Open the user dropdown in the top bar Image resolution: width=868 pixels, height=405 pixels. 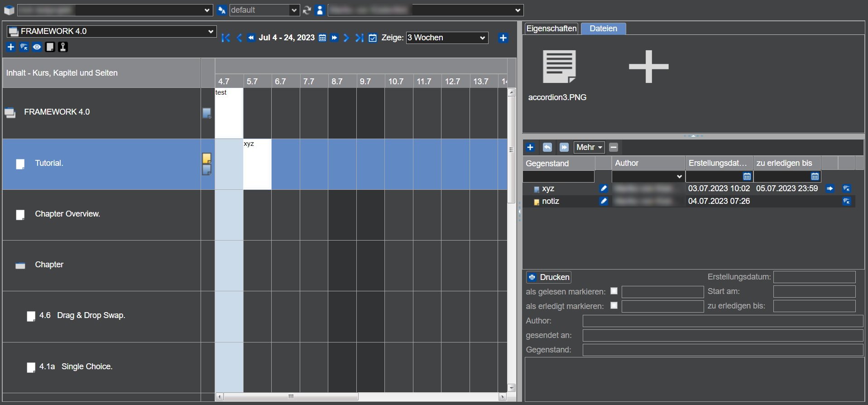426,10
